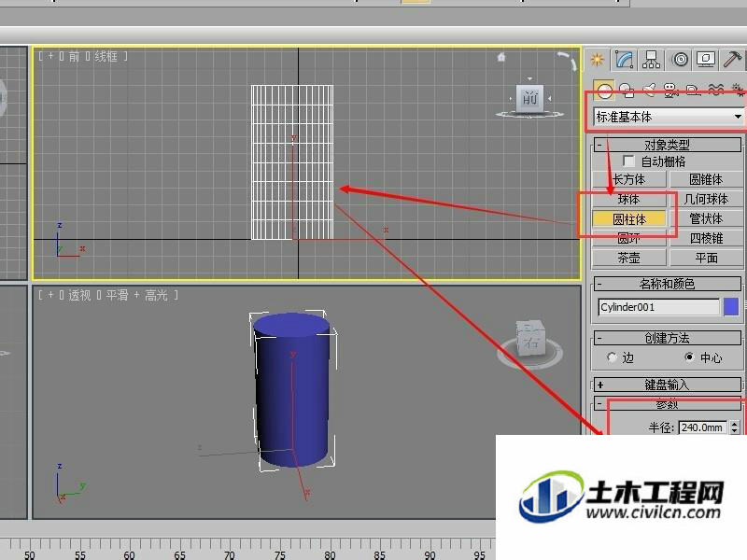Viewport: 747px width, 560px height.
Task: Select the Helpers category icon
Action: [x=693, y=90]
